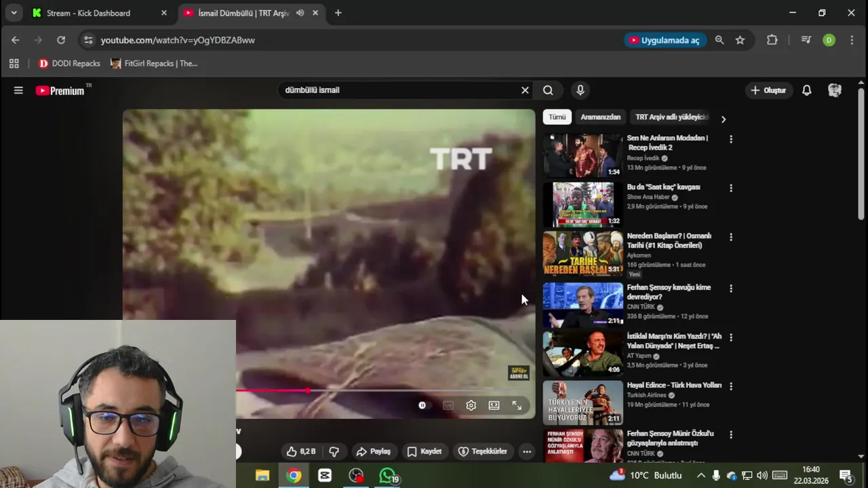Open OBS Studio from the taskbar
The image size is (868, 488).
pos(356,476)
